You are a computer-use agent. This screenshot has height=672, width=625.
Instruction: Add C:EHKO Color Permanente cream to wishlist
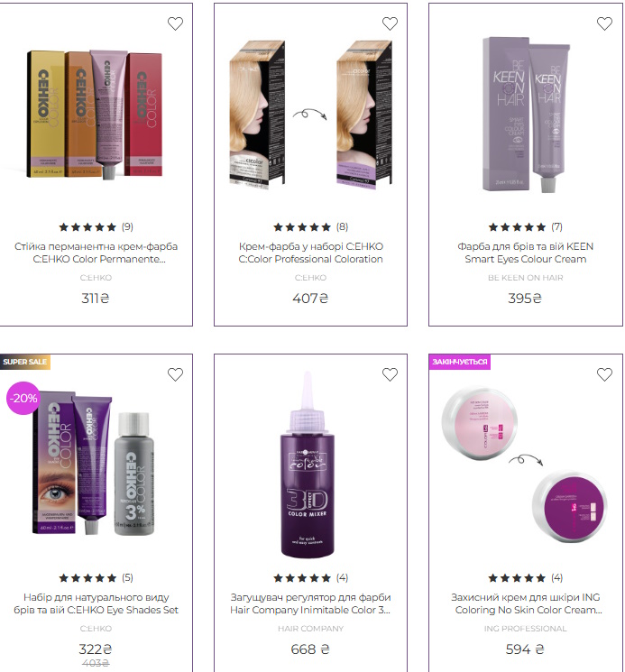pyautogui.click(x=175, y=23)
